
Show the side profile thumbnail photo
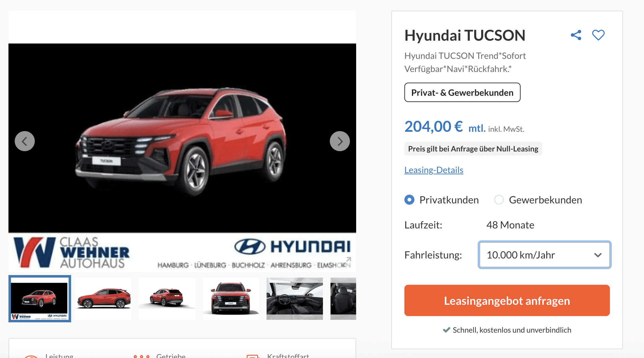pyautogui.click(x=104, y=299)
